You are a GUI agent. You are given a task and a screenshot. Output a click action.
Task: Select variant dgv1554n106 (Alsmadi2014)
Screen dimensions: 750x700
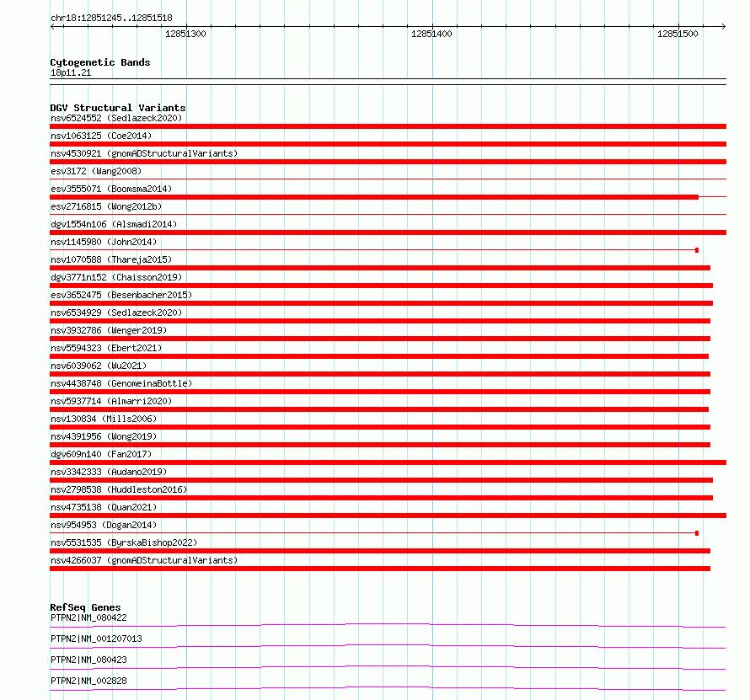[114, 224]
